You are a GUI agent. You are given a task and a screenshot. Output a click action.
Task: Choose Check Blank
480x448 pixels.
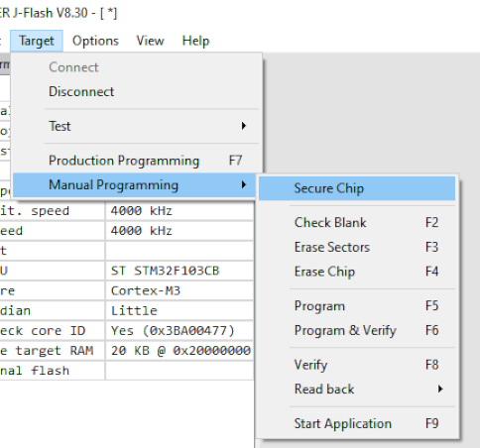357,223
